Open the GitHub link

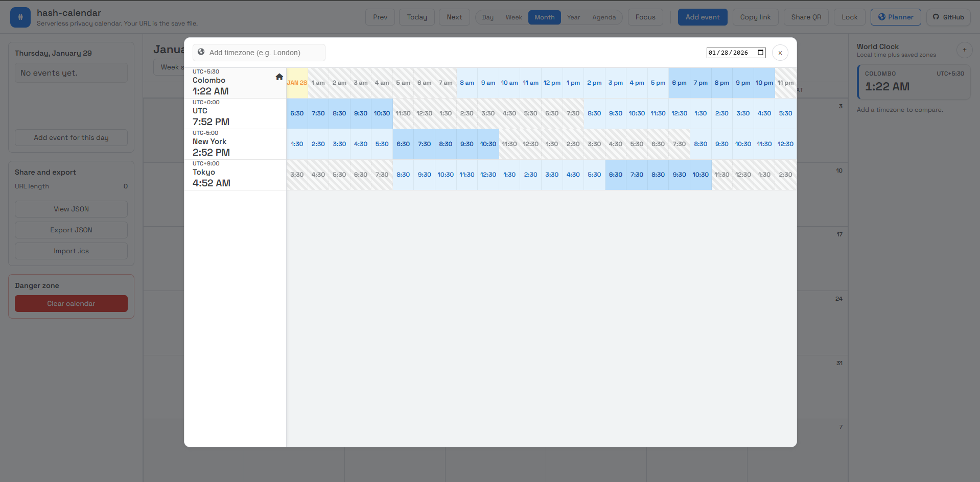(948, 17)
